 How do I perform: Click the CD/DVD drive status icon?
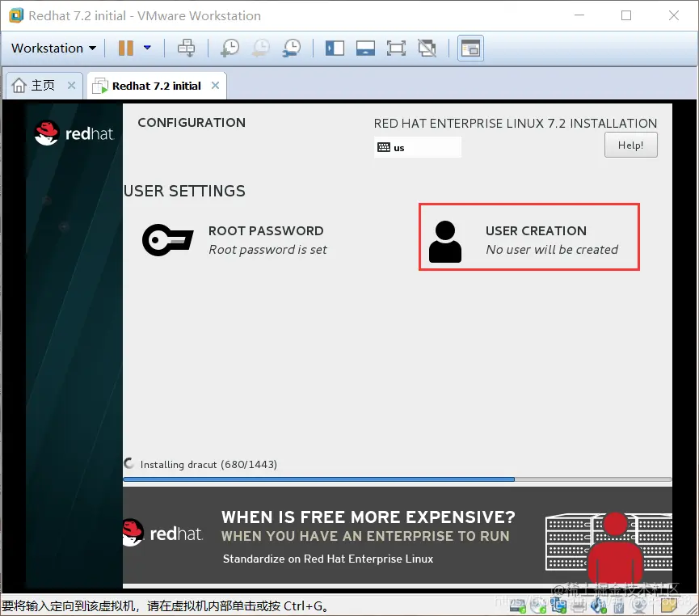pyautogui.click(x=538, y=605)
